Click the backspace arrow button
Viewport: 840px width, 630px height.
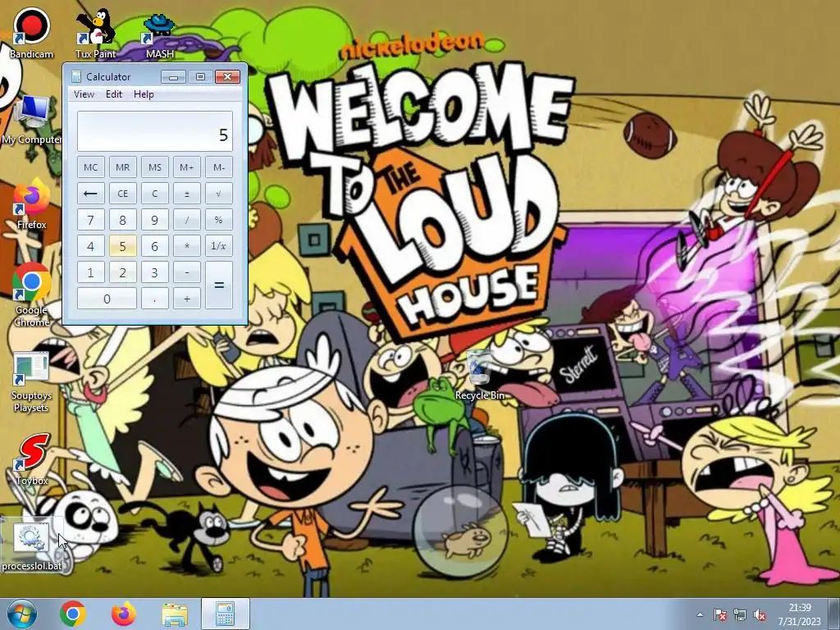click(90, 194)
